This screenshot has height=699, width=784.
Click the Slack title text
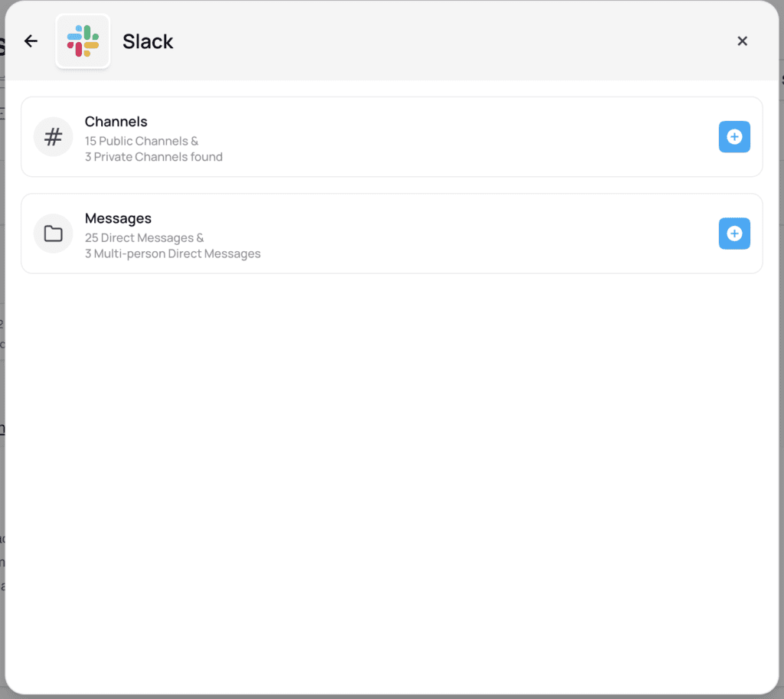(148, 41)
